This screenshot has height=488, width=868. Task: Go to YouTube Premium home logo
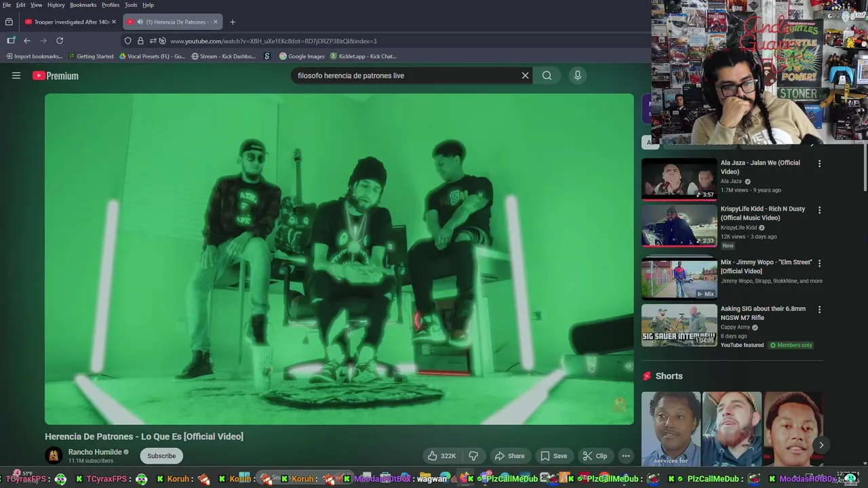coord(56,76)
